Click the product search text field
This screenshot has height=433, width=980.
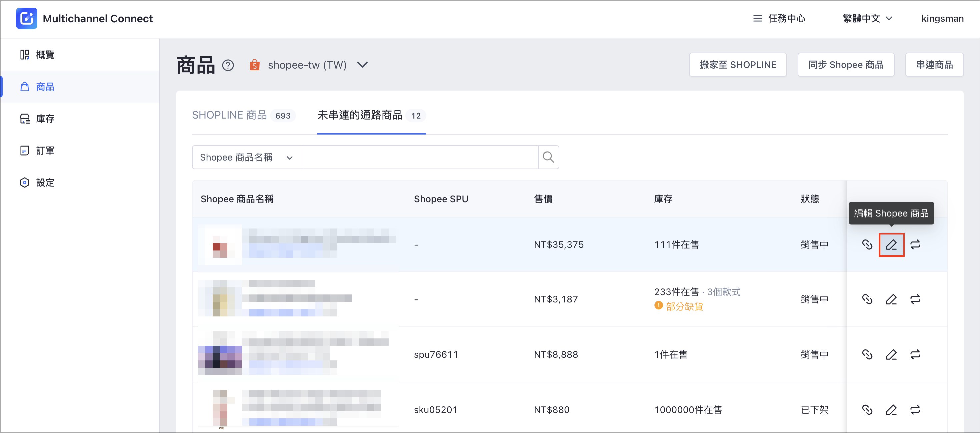click(420, 157)
